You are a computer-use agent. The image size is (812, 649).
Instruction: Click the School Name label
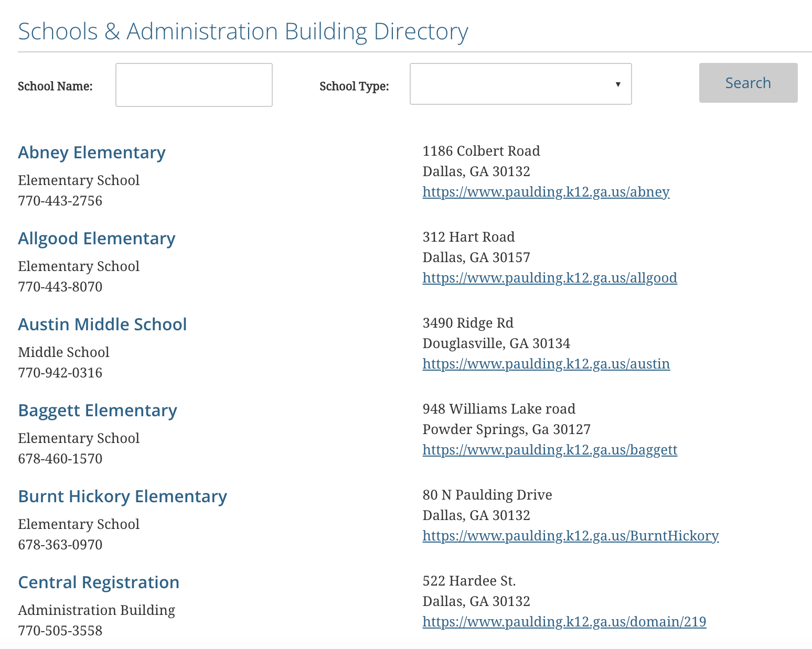55,86
